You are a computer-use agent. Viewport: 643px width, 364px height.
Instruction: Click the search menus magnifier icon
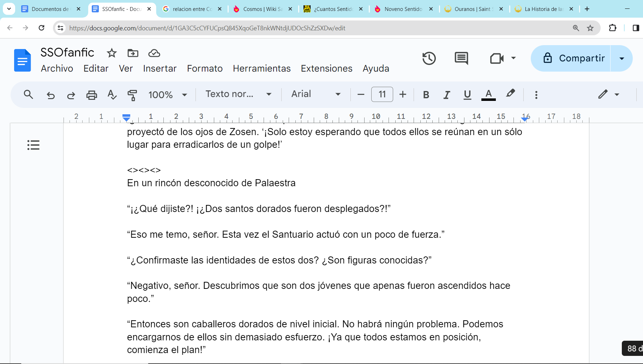click(x=28, y=95)
